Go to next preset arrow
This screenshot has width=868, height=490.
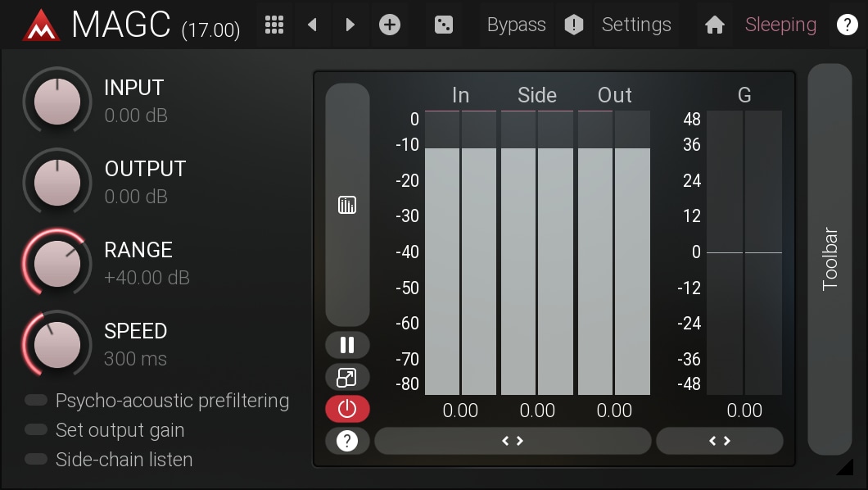tap(350, 25)
